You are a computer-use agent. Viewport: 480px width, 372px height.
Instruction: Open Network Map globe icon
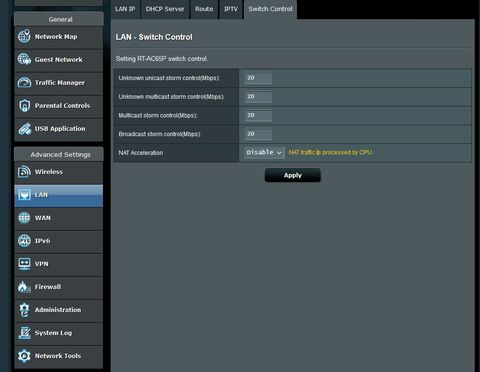click(24, 37)
